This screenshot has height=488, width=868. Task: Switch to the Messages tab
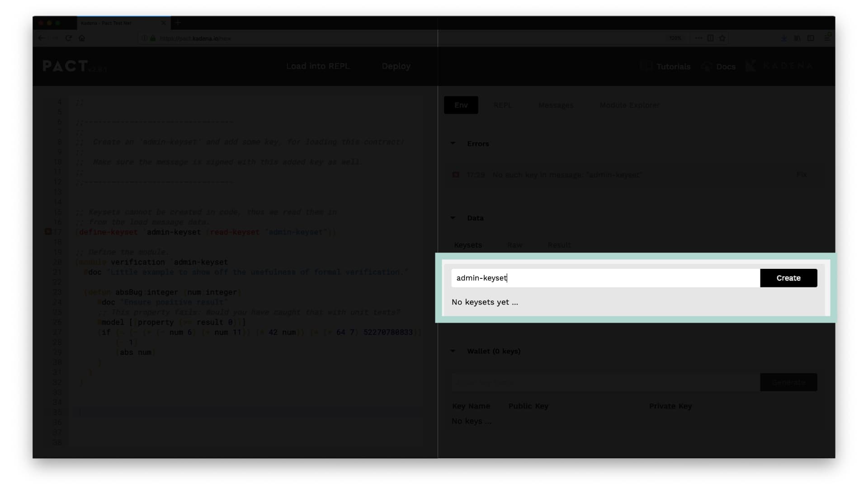pyautogui.click(x=556, y=105)
